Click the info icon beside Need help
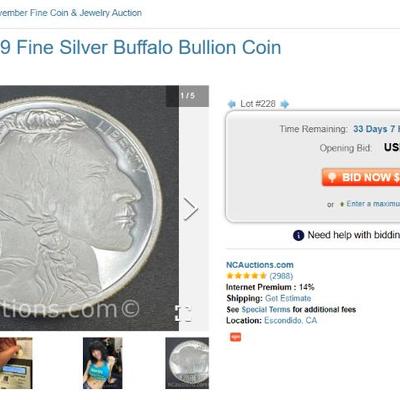The height and width of the screenshot is (400, 400). point(298,235)
